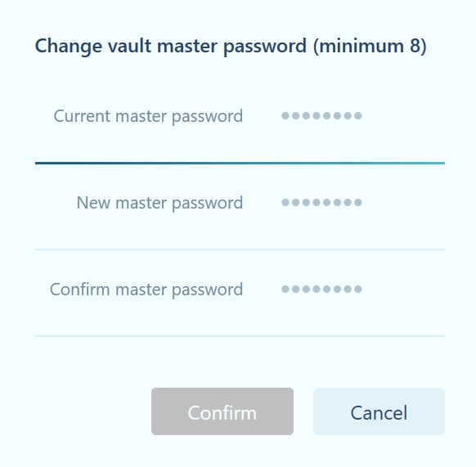The height and width of the screenshot is (467, 476).
Task: Click the thin divider below Confirm master password
Action: pyautogui.click(x=240, y=336)
